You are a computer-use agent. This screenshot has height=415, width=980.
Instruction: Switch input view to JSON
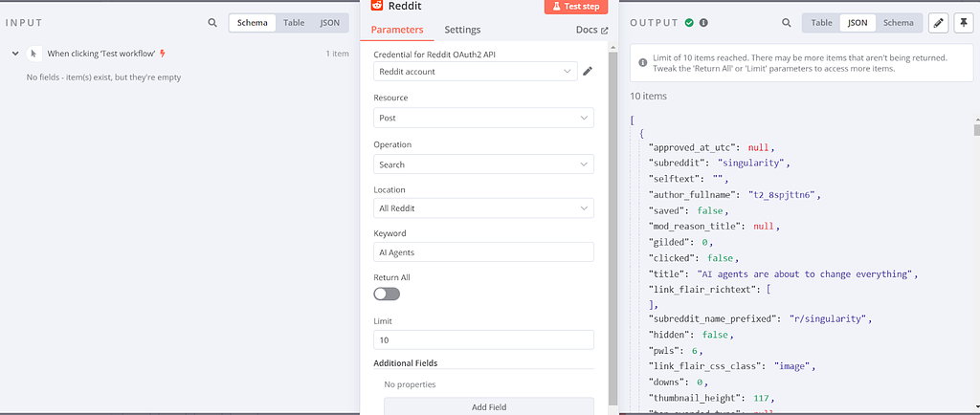click(328, 22)
